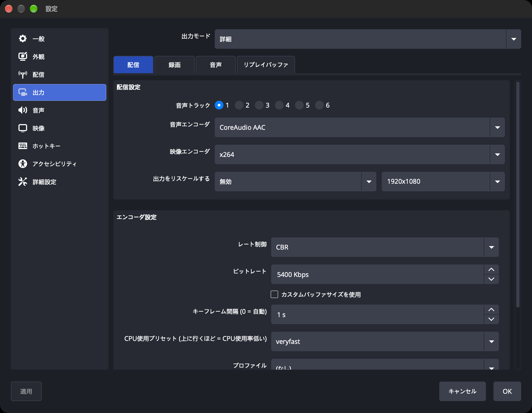532x413 pixels.
Task: Open the 音声エンコーダ CoreAudio AAC dropdown
Action: (x=360, y=127)
